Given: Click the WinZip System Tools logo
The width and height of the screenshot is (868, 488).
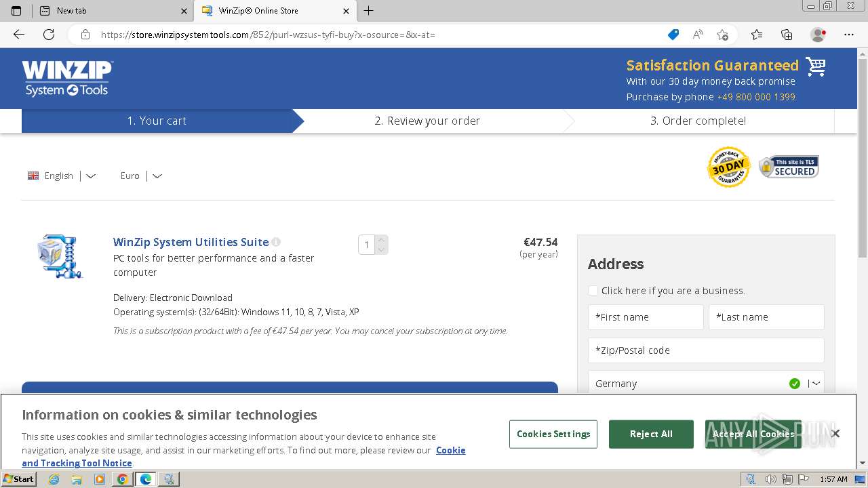Looking at the screenshot, I should 67,79.
